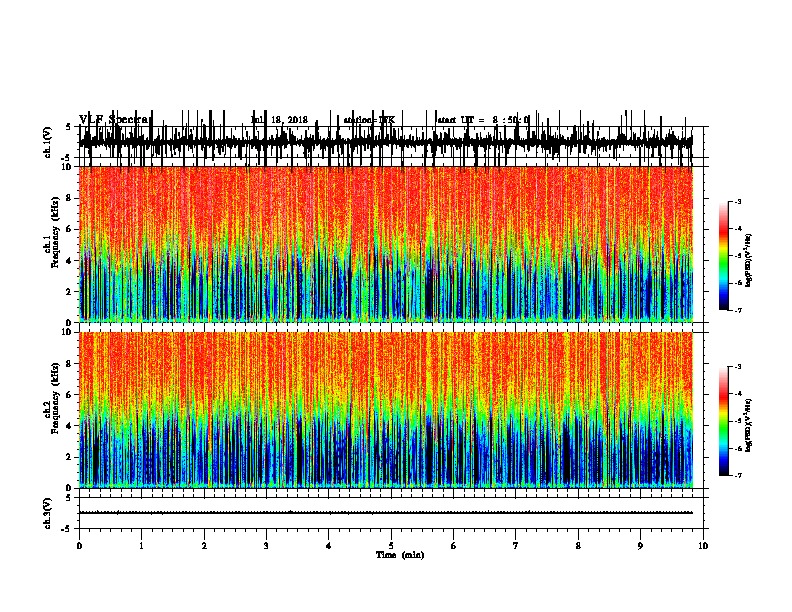
Task: Click time axis tick label "3"
Action: [x=266, y=546]
